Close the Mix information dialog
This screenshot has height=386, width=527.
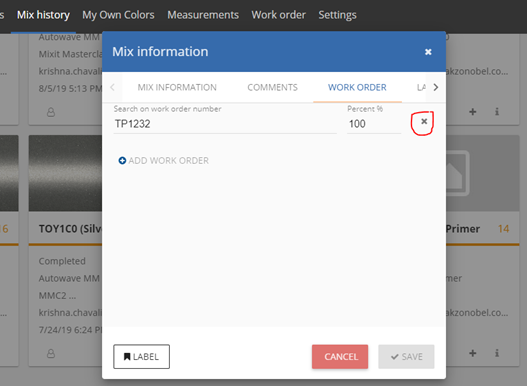pyautogui.click(x=428, y=52)
